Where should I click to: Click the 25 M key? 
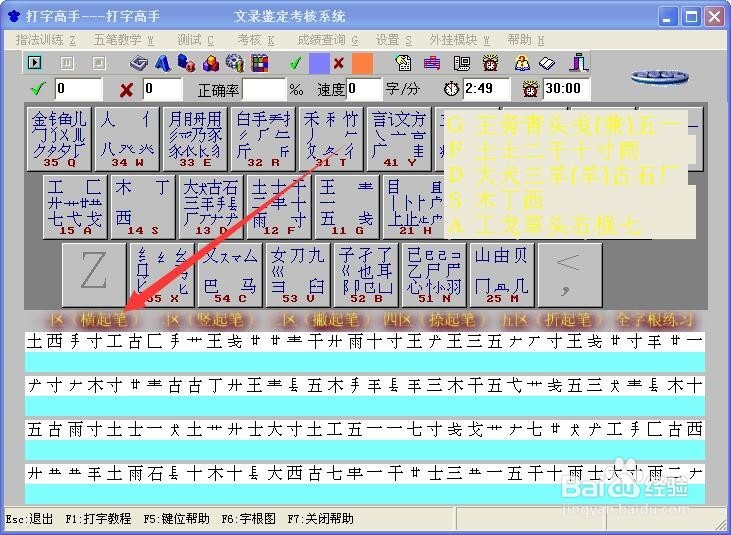click(502, 275)
